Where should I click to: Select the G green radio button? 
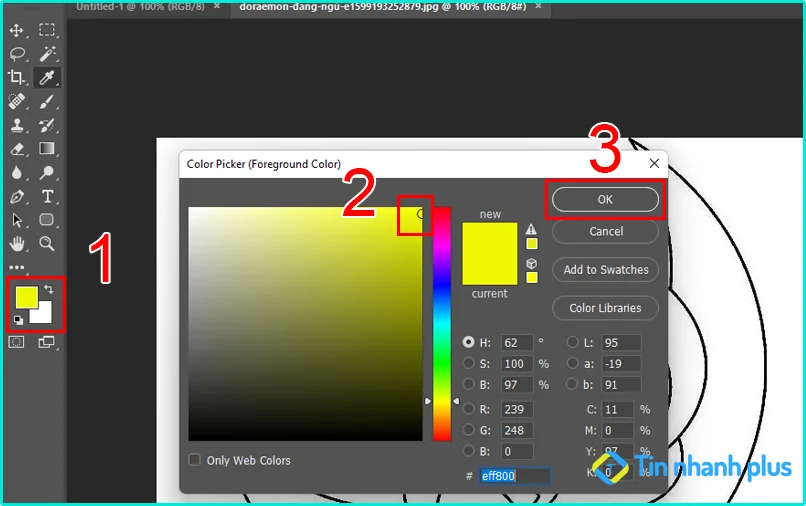coord(468,429)
